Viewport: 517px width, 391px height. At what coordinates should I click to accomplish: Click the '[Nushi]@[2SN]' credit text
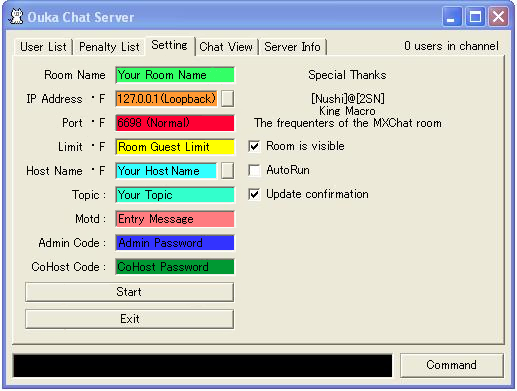point(348,99)
